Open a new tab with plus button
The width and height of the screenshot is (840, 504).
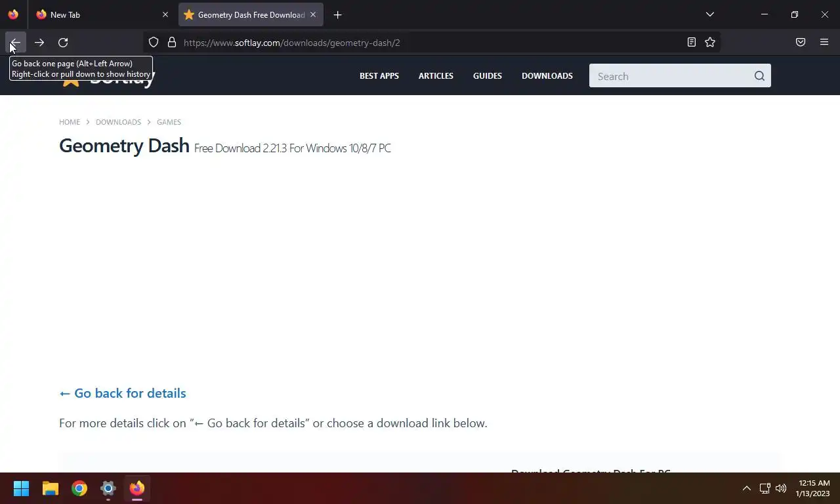click(x=337, y=14)
